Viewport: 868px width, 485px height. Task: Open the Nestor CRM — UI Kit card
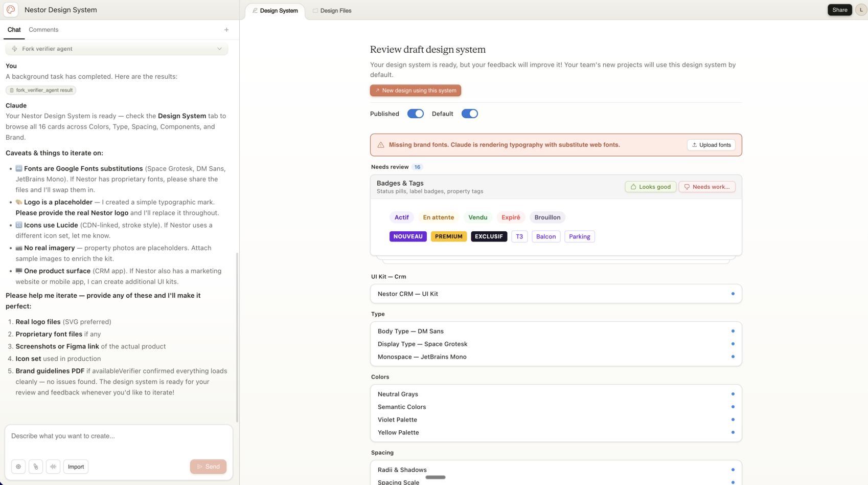point(556,294)
